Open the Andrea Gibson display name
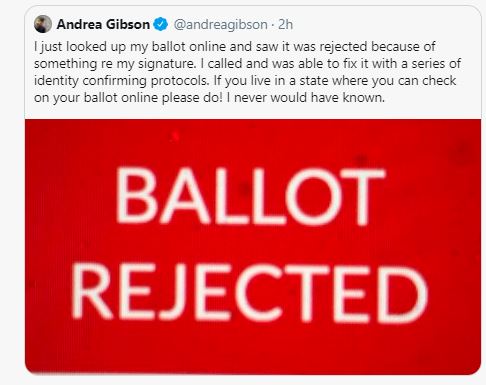486x385 pixels. (103, 24)
